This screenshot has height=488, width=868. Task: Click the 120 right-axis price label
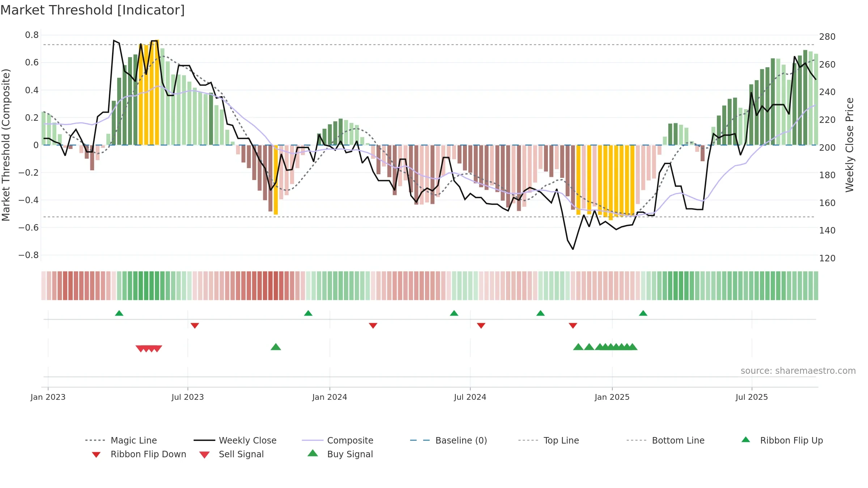click(827, 258)
